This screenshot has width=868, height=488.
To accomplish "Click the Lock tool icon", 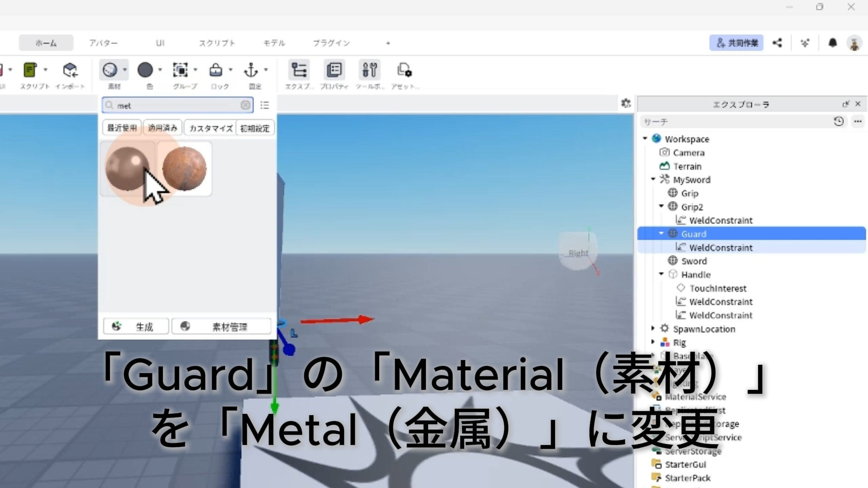I will pyautogui.click(x=216, y=70).
